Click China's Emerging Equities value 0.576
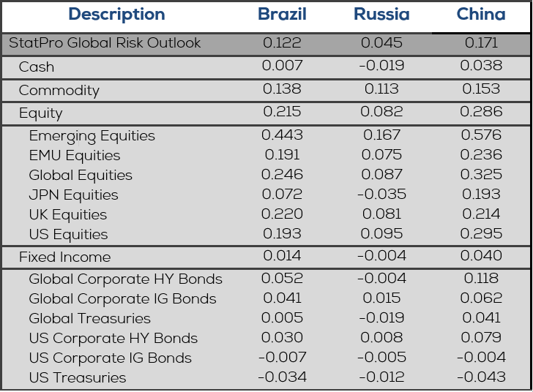The height and width of the screenshot is (392, 533). click(481, 135)
